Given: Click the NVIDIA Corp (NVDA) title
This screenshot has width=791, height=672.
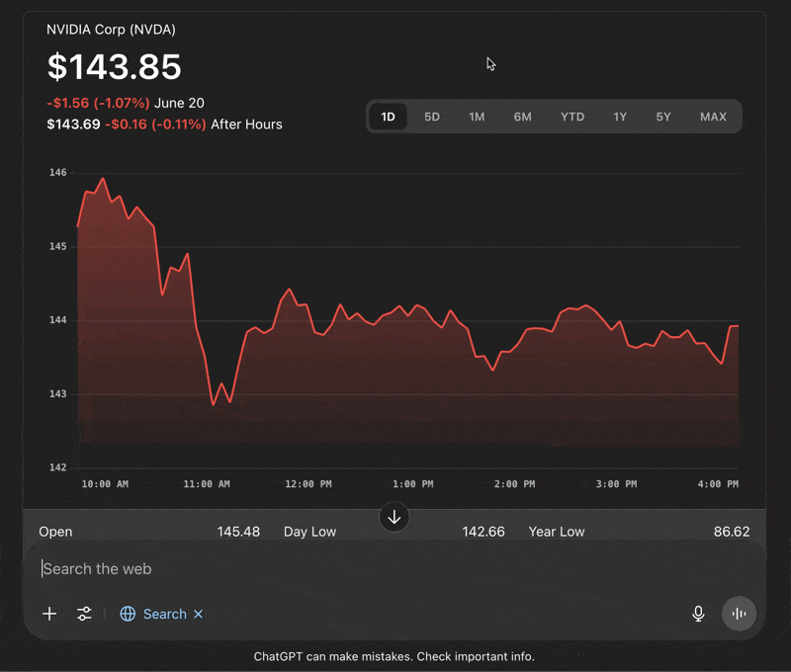Looking at the screenshot, I should (x=111, y=30).
